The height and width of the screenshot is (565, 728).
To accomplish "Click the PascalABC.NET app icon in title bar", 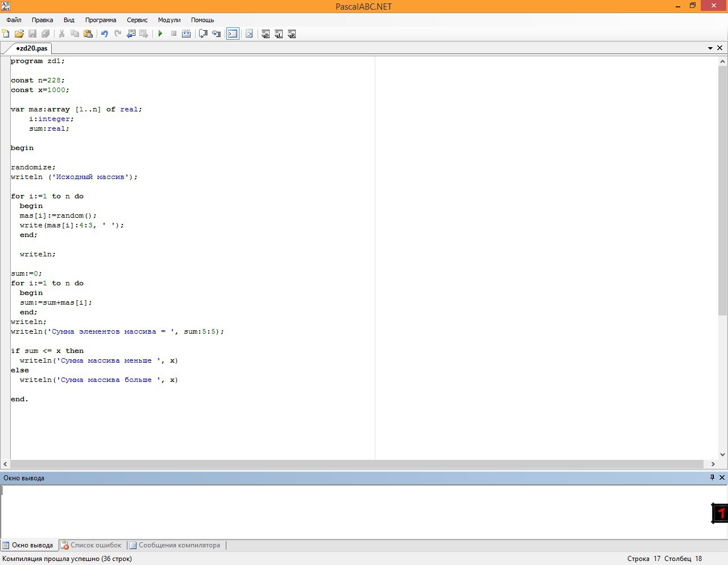I will click(x=6, y=6).
